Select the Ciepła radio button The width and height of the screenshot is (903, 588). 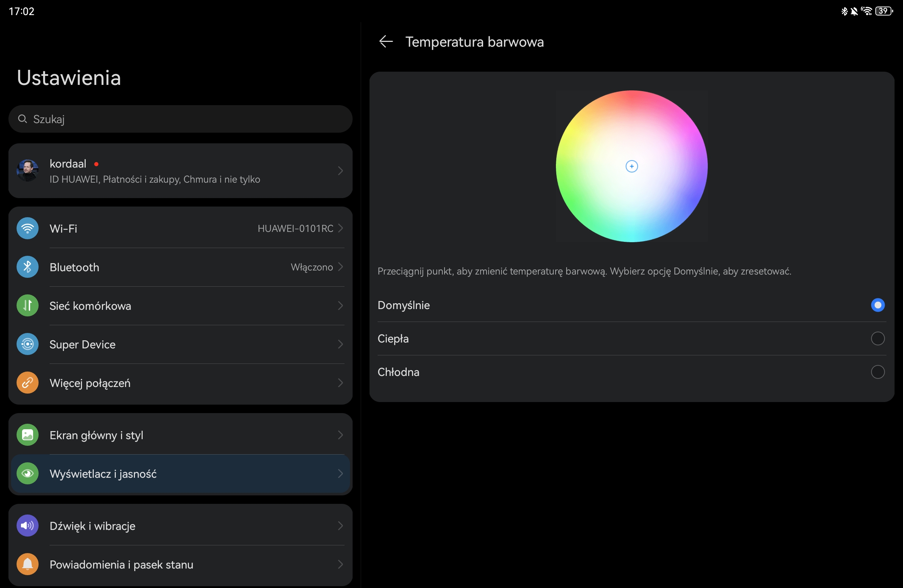point(878,338)
